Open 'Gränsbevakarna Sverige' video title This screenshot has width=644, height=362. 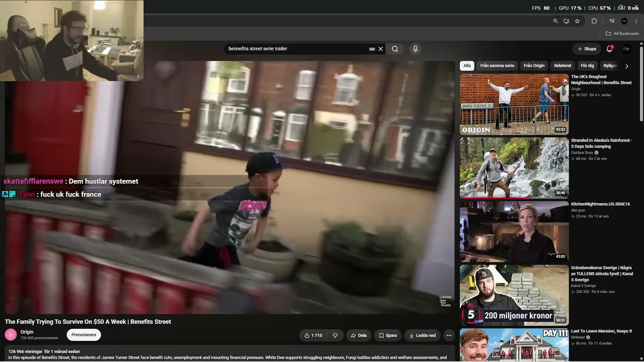tap(602, 274)
